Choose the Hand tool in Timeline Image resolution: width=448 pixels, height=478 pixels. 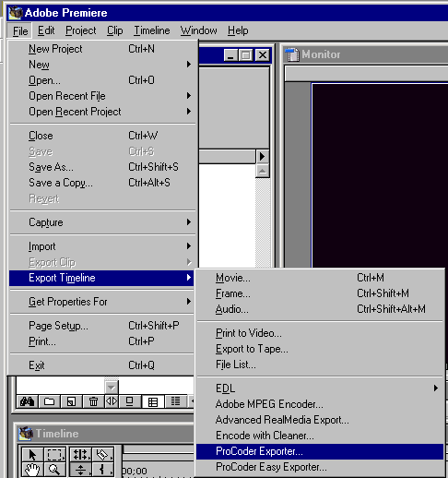point(32,470)
